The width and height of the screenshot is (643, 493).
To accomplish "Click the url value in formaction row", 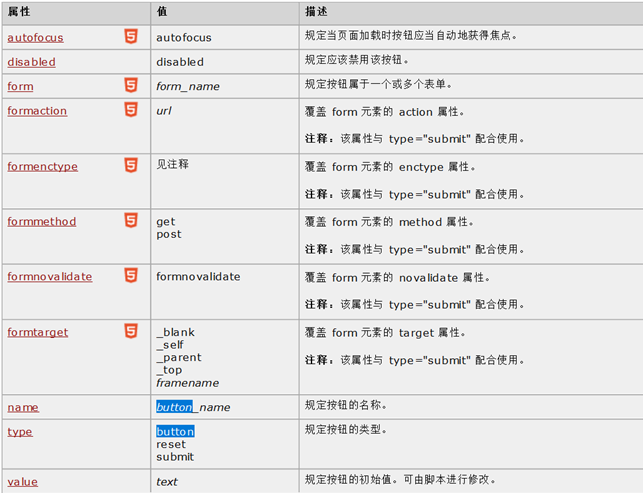I will [x=164, y=111].
